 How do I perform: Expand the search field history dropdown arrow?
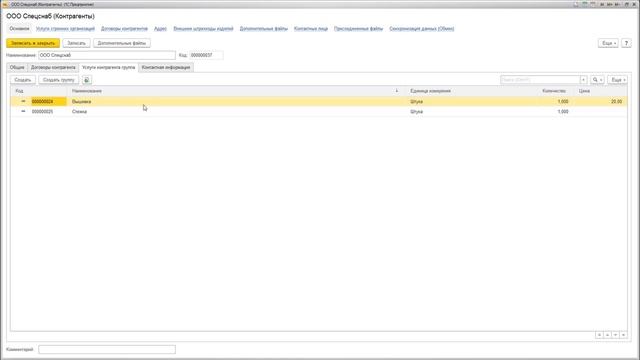(x=584, y=80)
